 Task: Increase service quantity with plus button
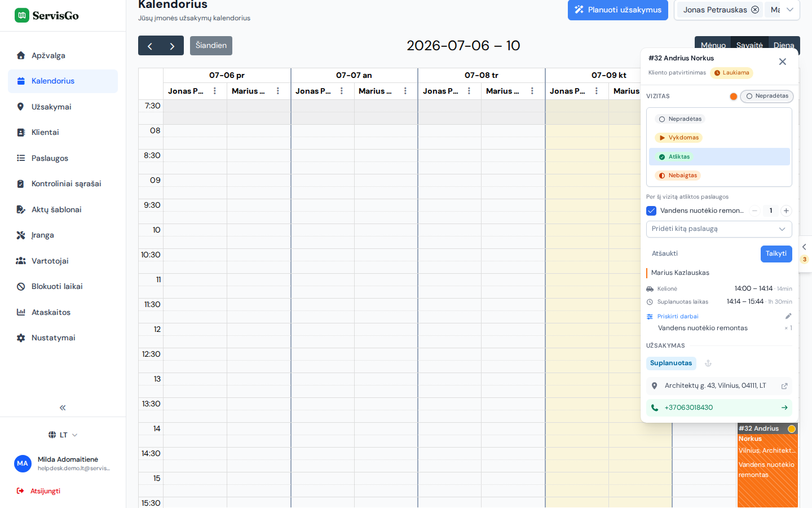786,211
